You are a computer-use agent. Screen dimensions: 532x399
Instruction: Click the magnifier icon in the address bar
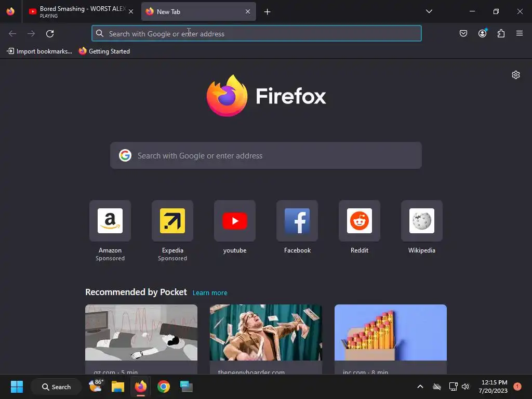click(x=99, y=33)
